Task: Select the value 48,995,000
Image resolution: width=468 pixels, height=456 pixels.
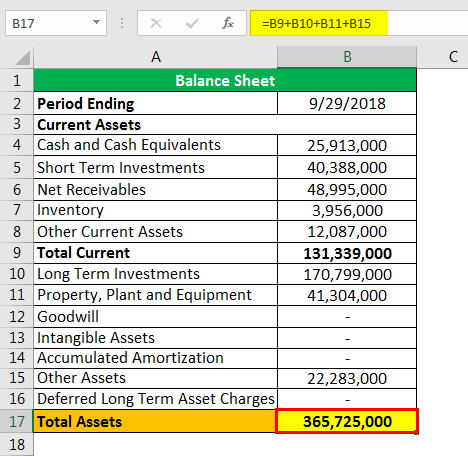Action: coord(347,189)
